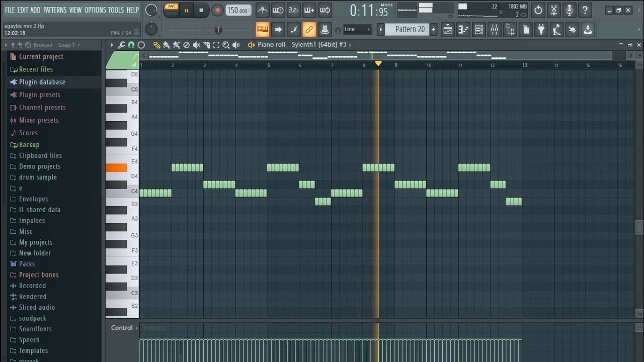Toggle loop recording button
The image size is (644, 362).
[x=325, y=10]
